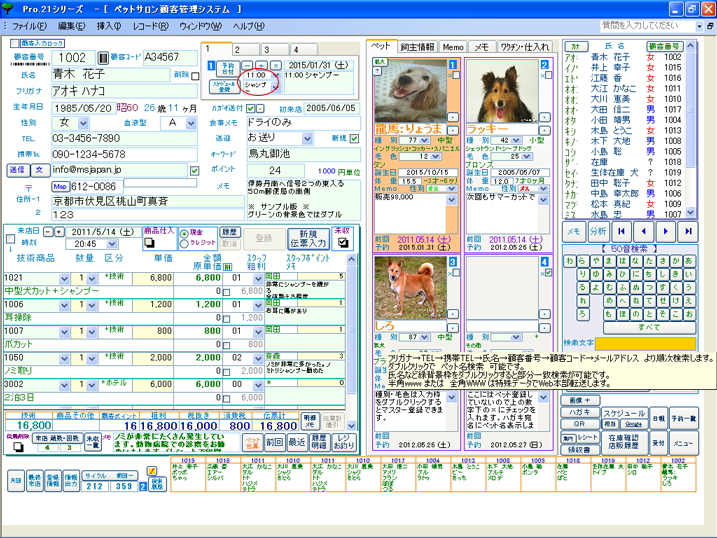
Task: Open the item code 3002 dropdown
Action: pyautogui.click(x=64, y=385)
